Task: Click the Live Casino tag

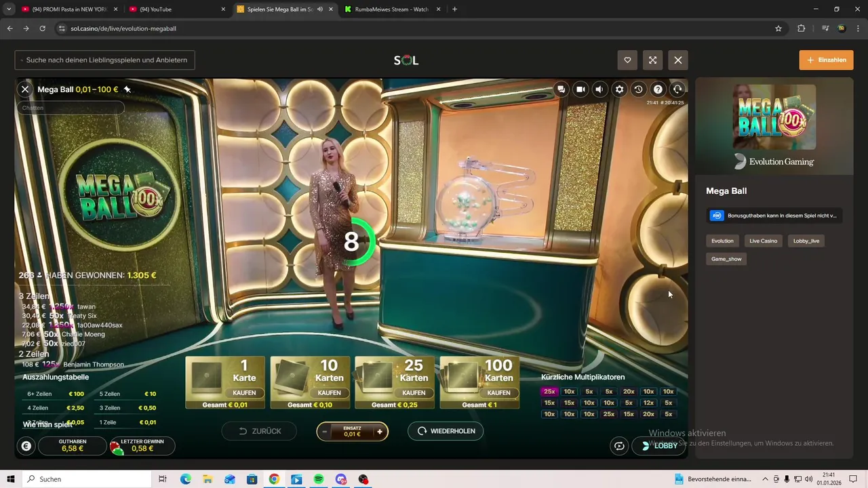Action: click(x=764, y=241)
